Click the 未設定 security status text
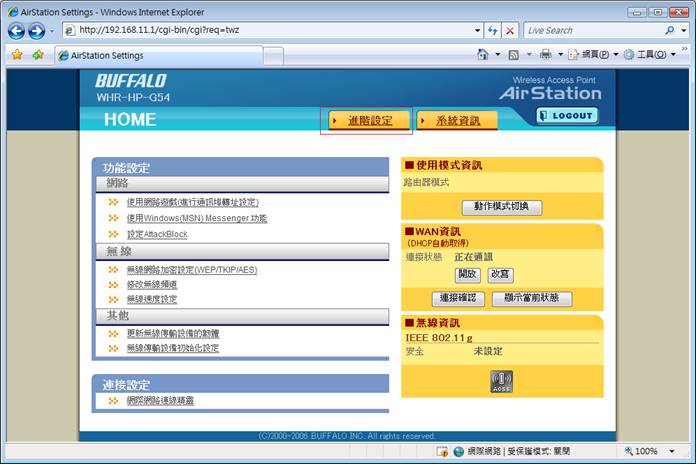The image size is (696, 464). 488,351
